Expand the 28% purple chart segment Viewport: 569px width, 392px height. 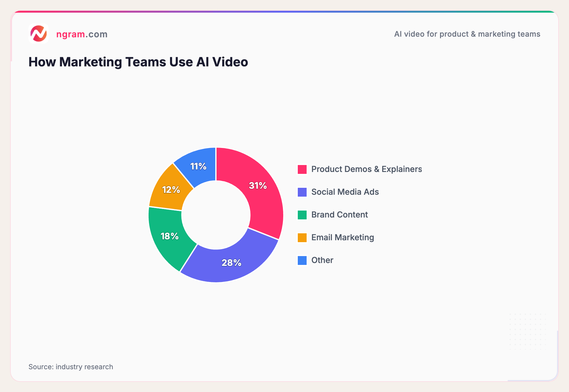pyautogui.click(x=231, y=262)
